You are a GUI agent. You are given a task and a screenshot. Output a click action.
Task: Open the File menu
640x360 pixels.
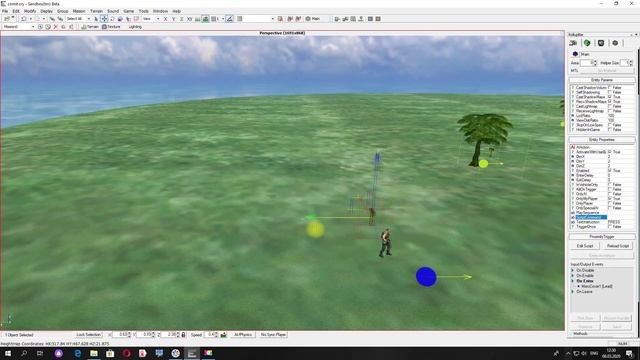pos(5,11)
